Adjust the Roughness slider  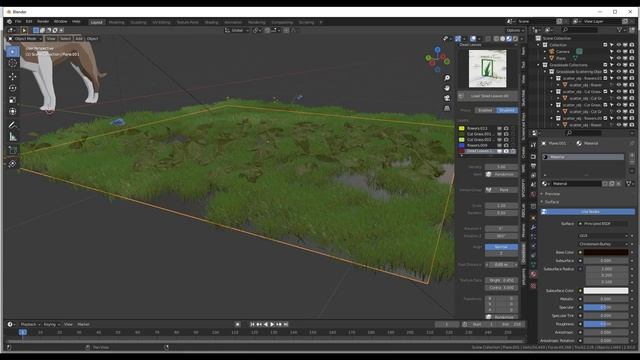[606, 324]
